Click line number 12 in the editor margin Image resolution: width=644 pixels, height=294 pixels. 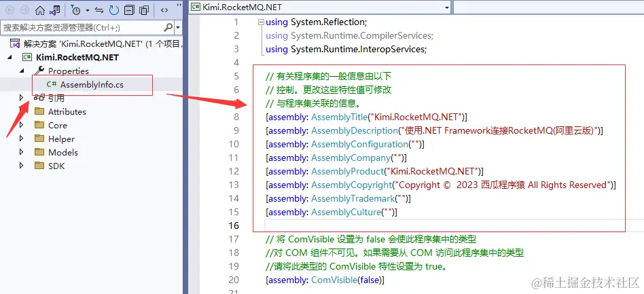pyautogui.click(x=234, y=171)
